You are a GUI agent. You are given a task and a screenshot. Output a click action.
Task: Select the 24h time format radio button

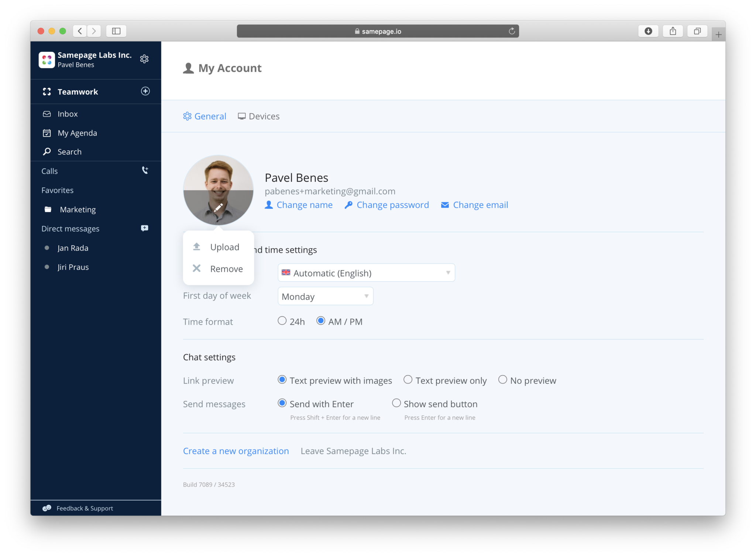(x=282, y=321)
